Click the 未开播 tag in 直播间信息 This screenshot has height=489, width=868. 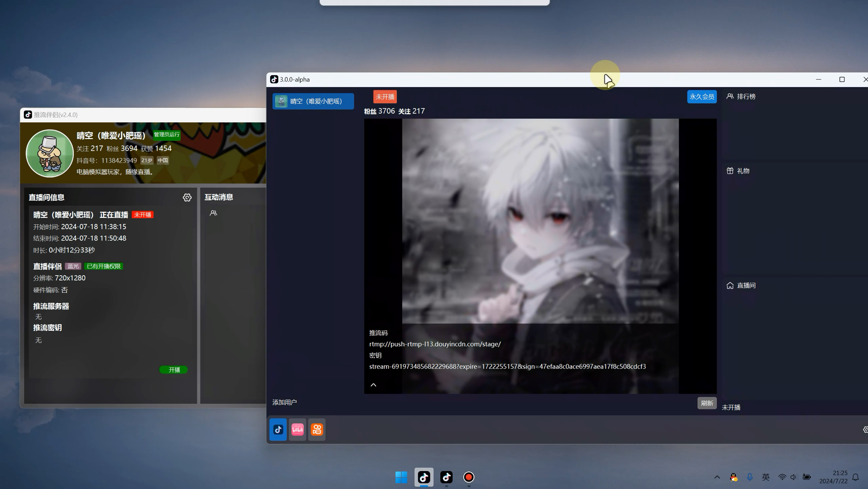click(143, 215)
